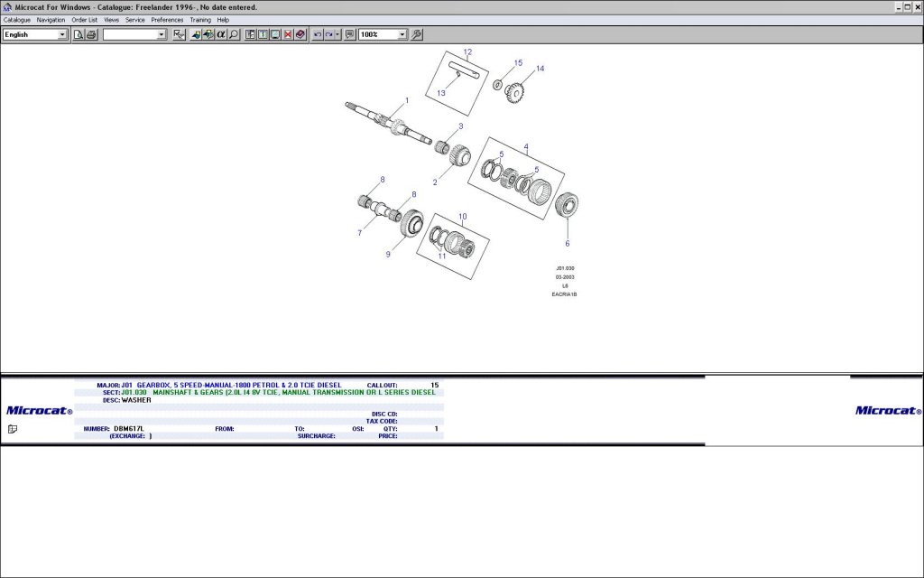The height and width of the screenshot is (578, 924).
Task: Click the first car-arrow toolbar icon
Action: pyautogui.click(x=196, y=35)
